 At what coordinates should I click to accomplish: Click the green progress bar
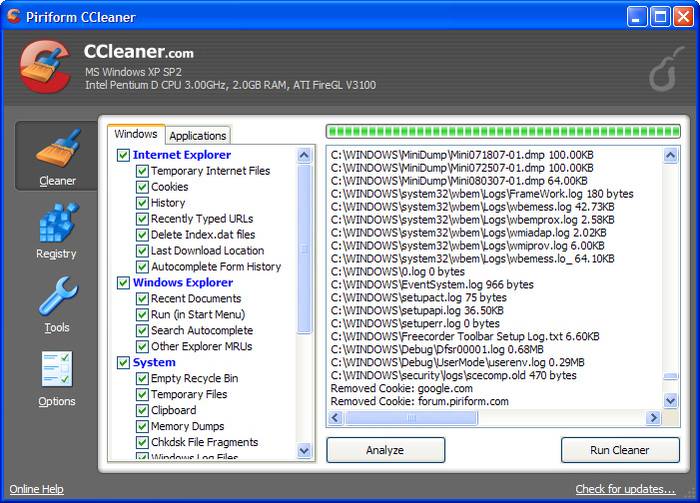click(502, 131)
